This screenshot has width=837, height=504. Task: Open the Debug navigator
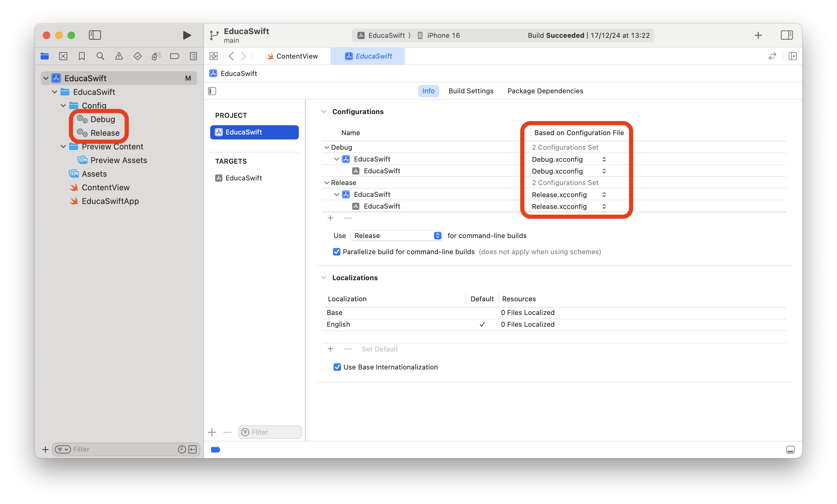tap(156, 56)
